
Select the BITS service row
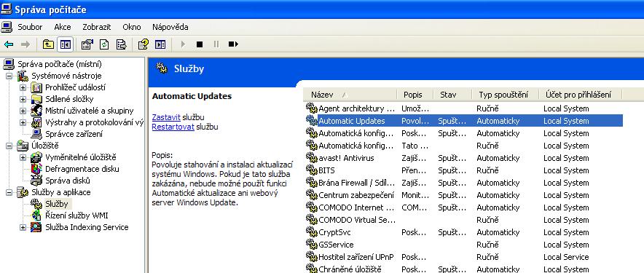pos(464,170)
